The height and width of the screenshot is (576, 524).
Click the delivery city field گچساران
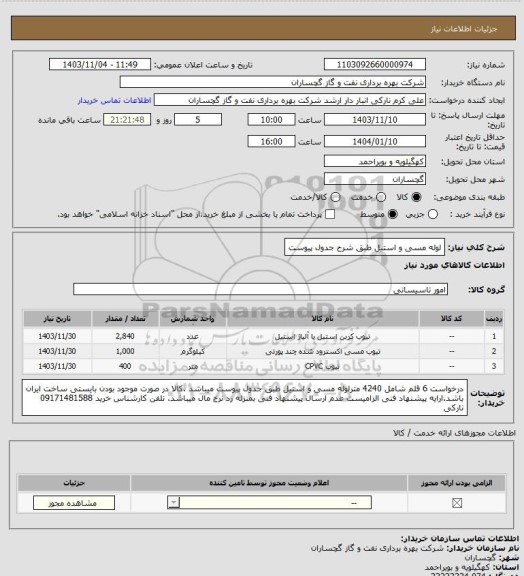pyautogui.click(x=375, y=179)
